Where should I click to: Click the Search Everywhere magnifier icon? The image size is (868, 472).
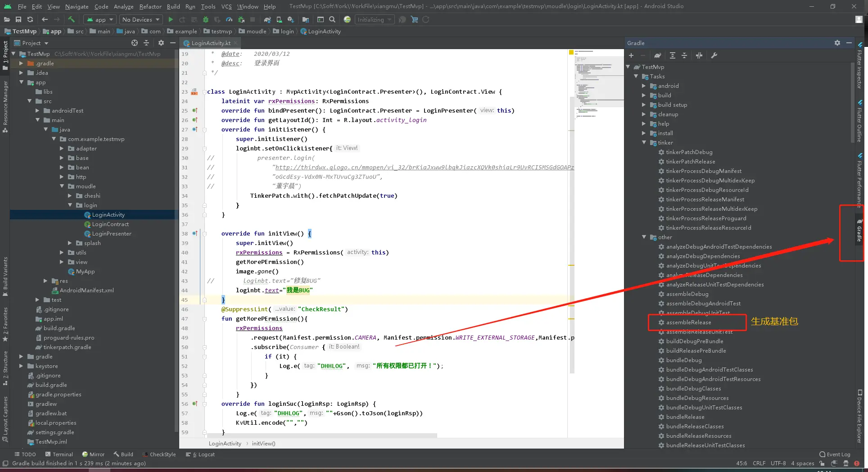point(332,19)
